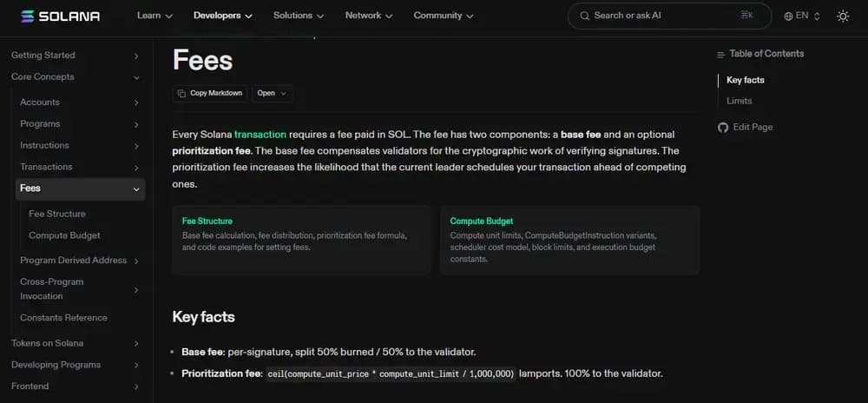The image size is (868, 403).
Task: Open the Learn menu
Action: [x=155, y=16]
